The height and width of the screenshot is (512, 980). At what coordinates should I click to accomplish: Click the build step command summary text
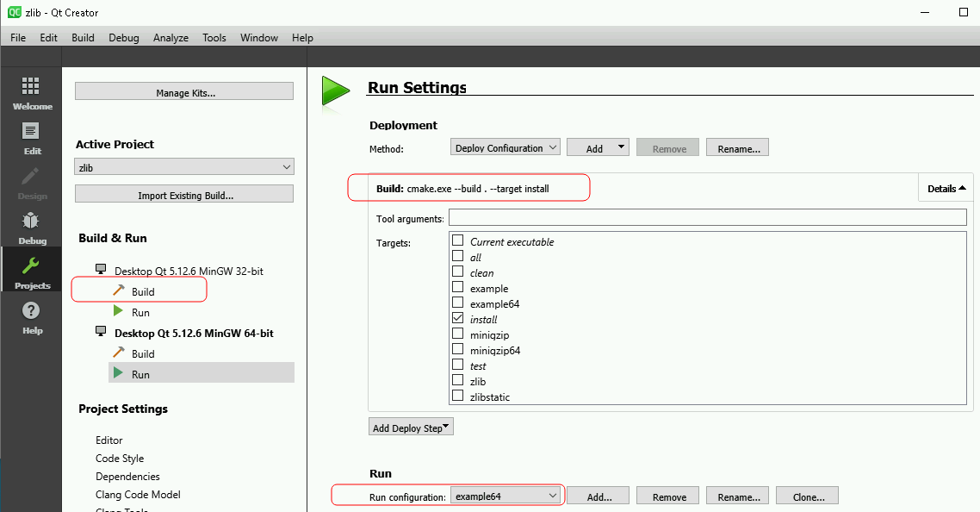(x=462, y=189)
